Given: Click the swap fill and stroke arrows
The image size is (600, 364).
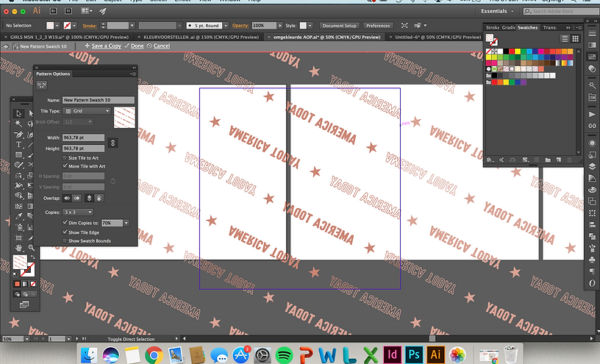Looking at the screenshot, I should tap(32, 257).
